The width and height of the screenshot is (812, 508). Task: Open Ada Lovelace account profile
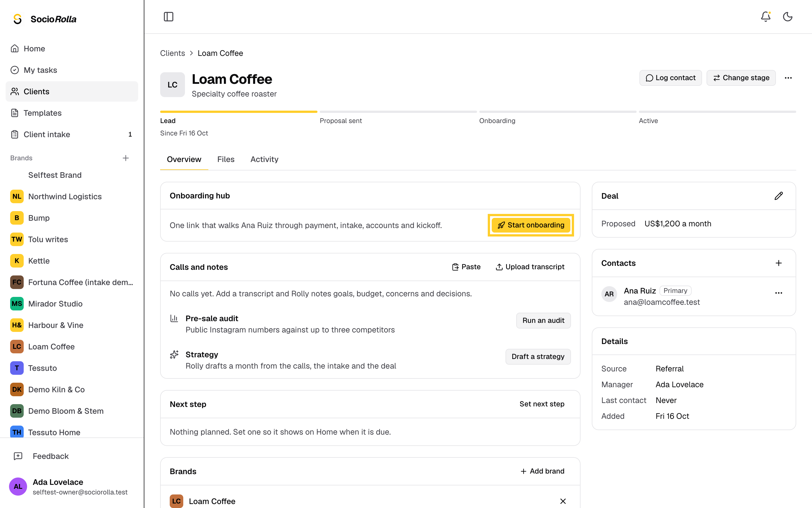[72, 487]
